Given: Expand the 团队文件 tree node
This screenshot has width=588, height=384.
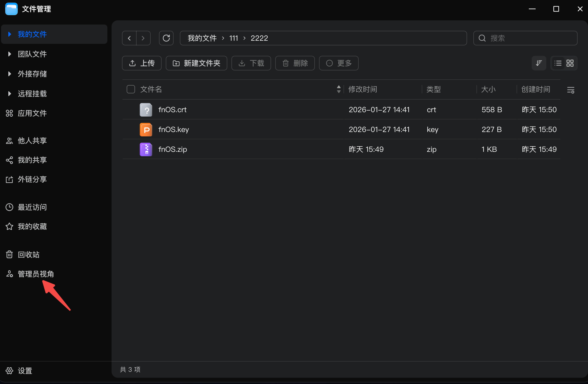Looking at the screenshot, I should [x=10, y=54].
